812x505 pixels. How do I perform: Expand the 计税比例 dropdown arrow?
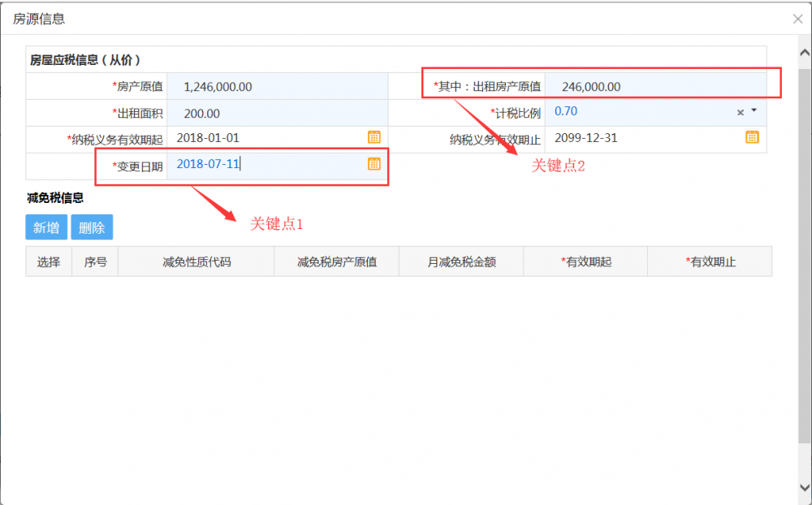754,111
